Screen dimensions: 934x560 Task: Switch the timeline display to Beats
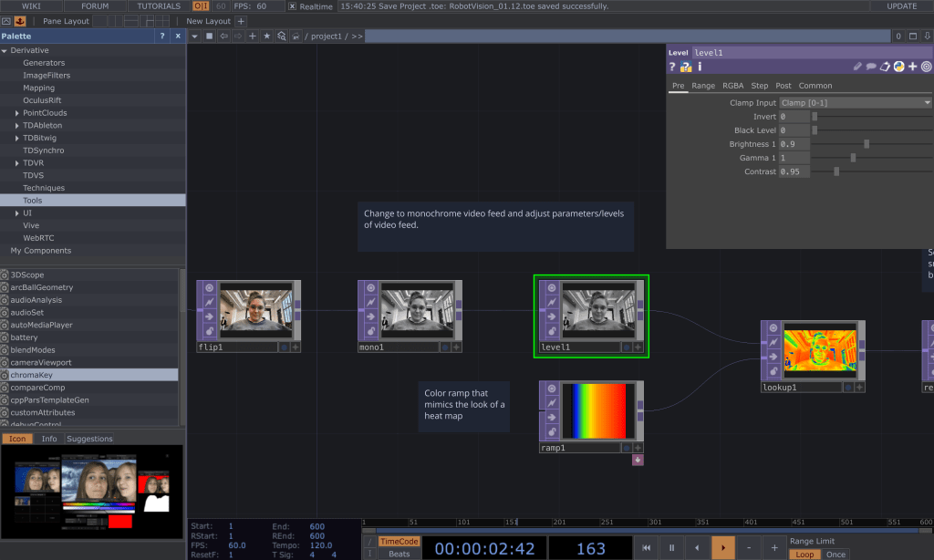click(399, 555)
